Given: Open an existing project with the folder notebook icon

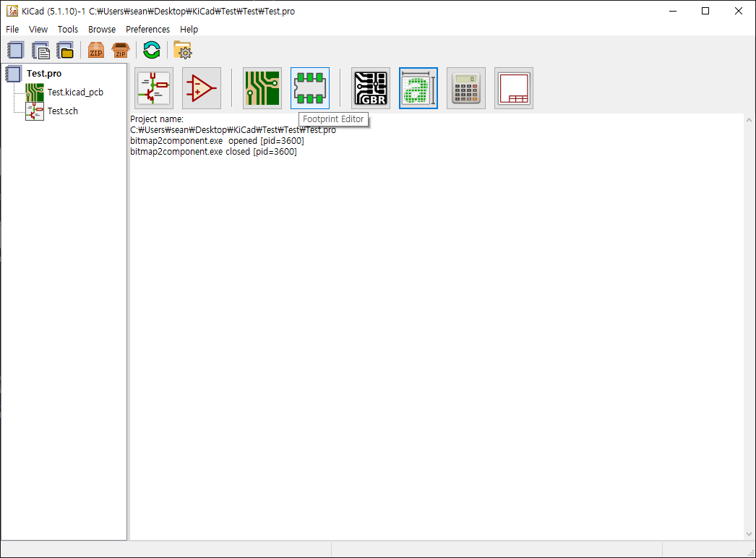Looking at the screenshot, I should point(65,50).
